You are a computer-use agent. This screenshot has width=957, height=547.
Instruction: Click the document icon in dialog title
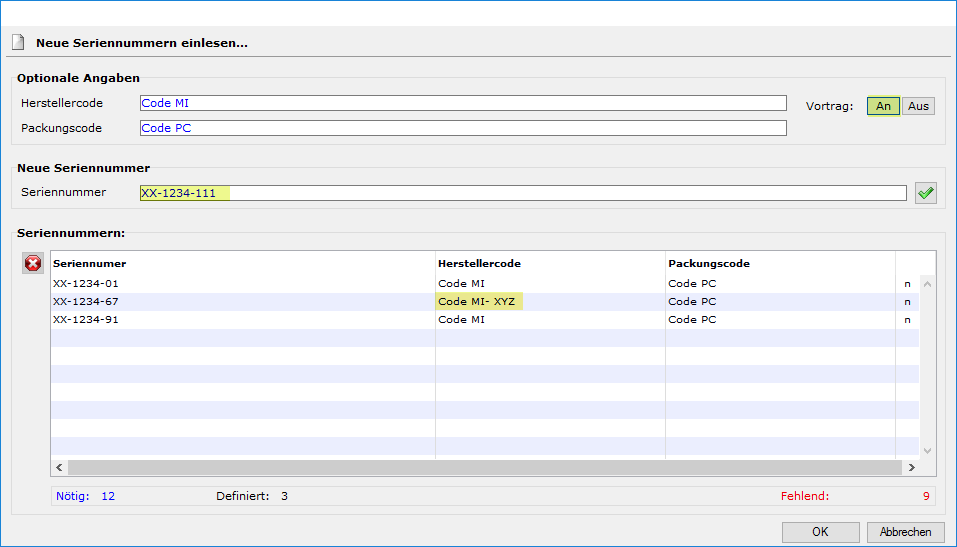click(x=17, y=43)
